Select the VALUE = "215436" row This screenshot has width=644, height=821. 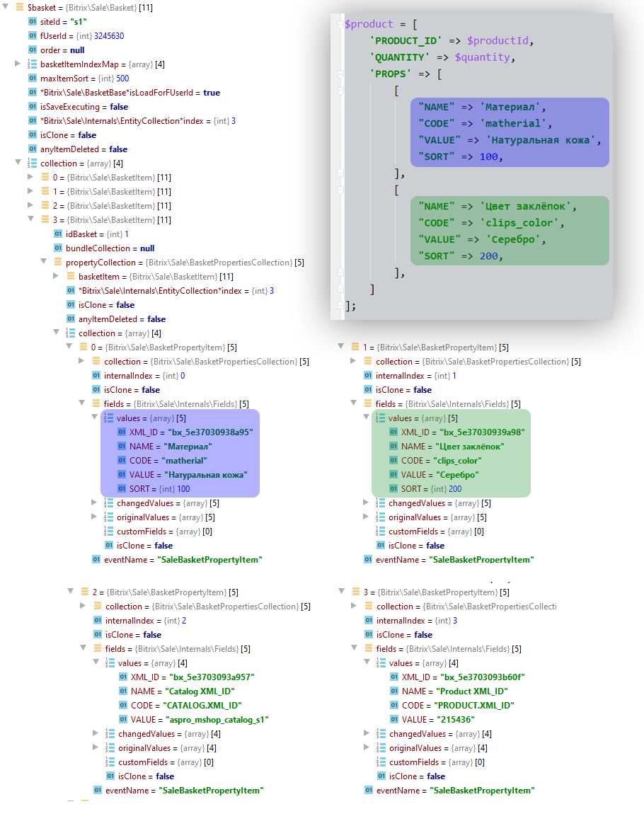tap(432, 720)
